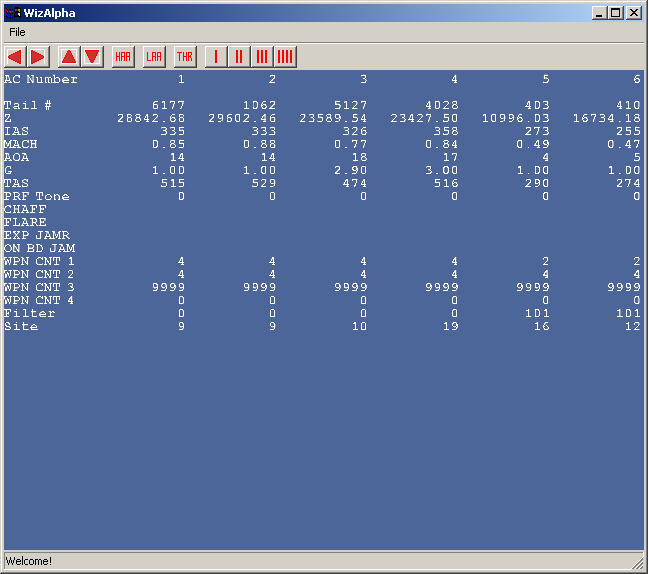Click the Welcome! status bar text
The width and height of the screenshot is (648, 574).
(29, 561)
